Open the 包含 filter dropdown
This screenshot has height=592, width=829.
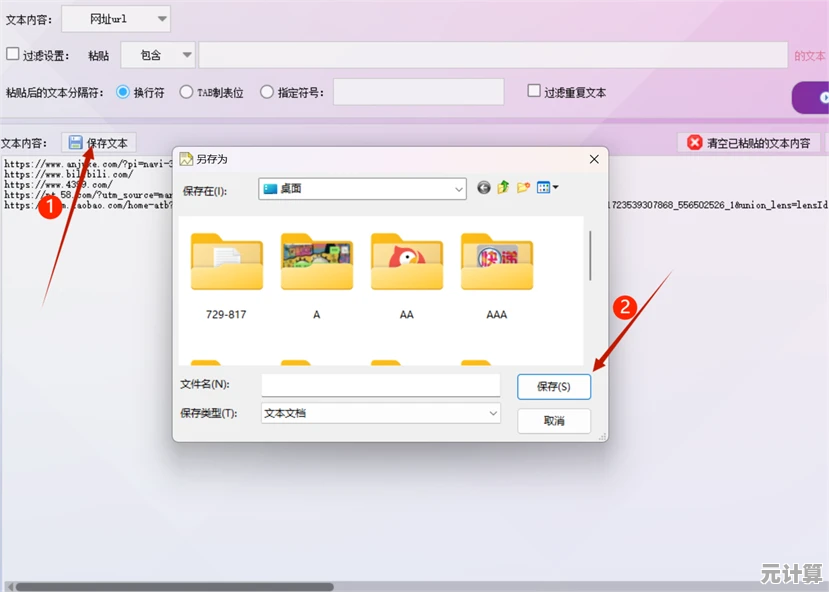[x=158, y=55]
